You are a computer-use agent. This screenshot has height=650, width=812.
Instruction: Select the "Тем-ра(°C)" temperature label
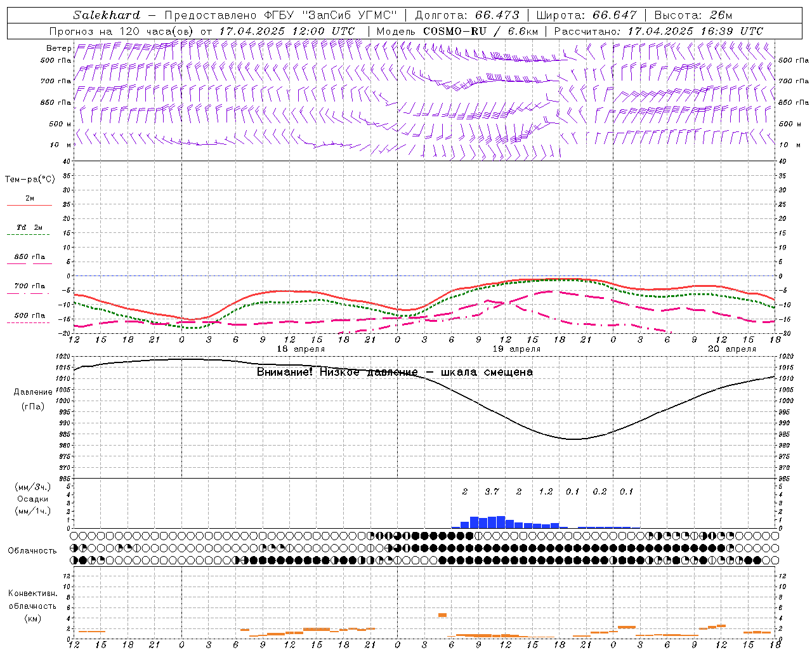(x=30, y=180)
